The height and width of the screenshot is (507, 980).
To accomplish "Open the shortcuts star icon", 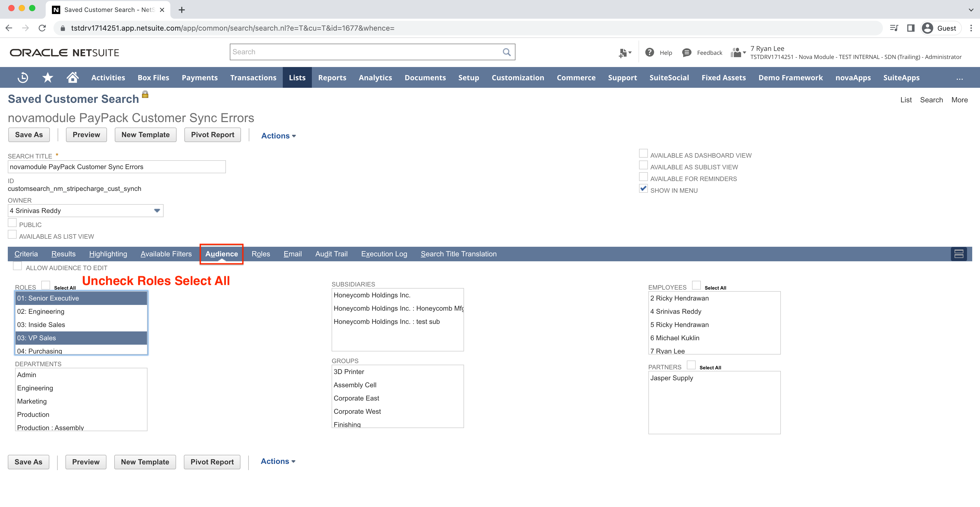I will [x=48, y=77].
